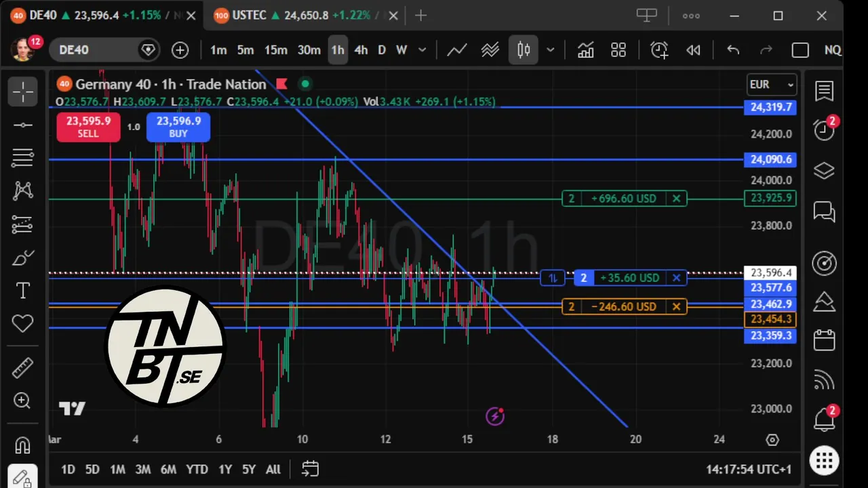Viewport: 868px width, 488px height.
Task: Switch to the 4h timeframe
Action: click(x=361, y=49)
